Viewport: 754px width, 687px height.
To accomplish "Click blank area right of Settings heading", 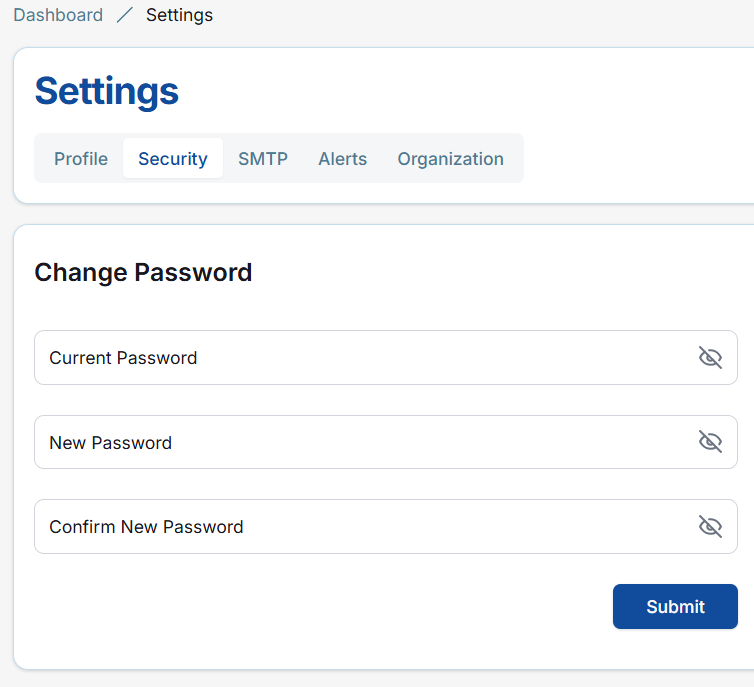I will click(450, 91).
